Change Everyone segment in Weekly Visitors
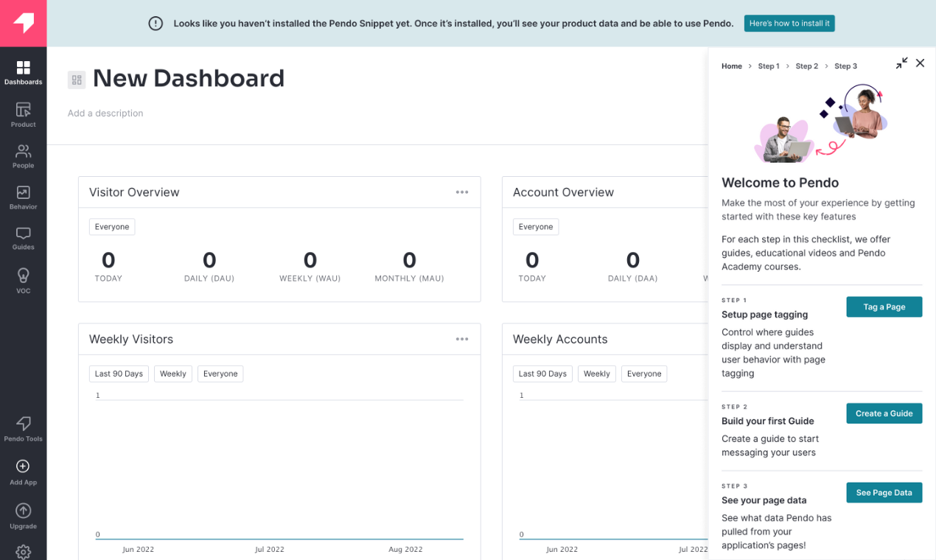Screen dimensions: 936x560 pyautogui.click(x=220, y=374)
